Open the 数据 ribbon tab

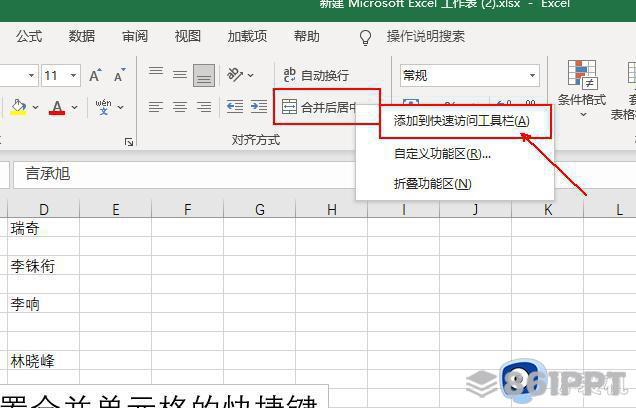(x=82, y=36)
